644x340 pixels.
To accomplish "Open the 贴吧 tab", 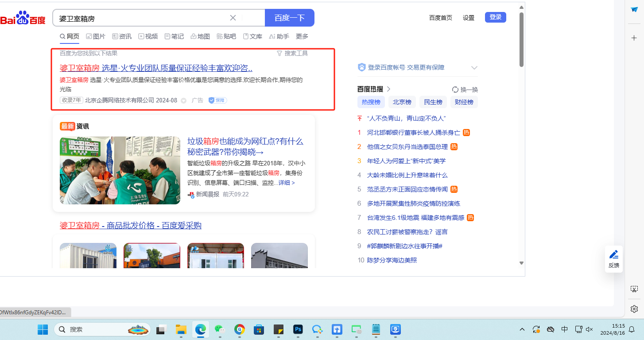I will (226, 36).
